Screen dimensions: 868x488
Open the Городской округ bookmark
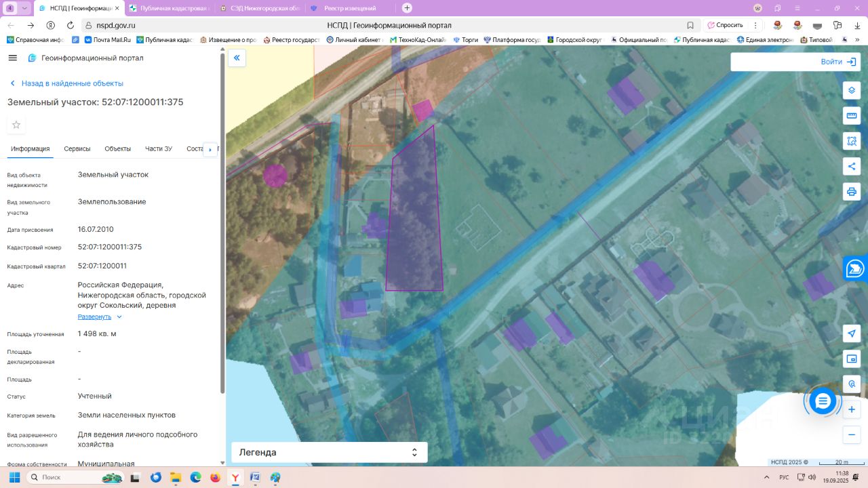coord(574,40)
